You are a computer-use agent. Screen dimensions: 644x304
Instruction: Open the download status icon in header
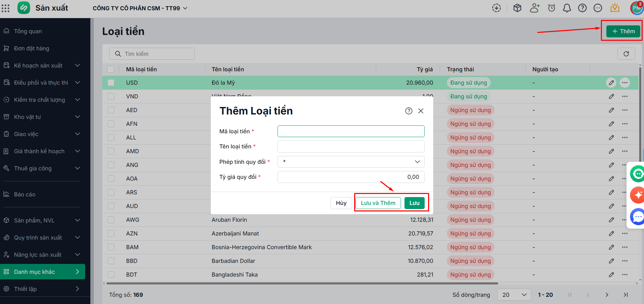(x=497, y=8)
